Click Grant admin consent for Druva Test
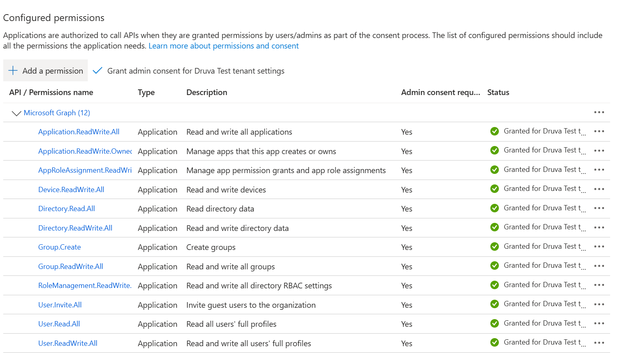This screenshot has height=364, width=617. click(196, 71)
